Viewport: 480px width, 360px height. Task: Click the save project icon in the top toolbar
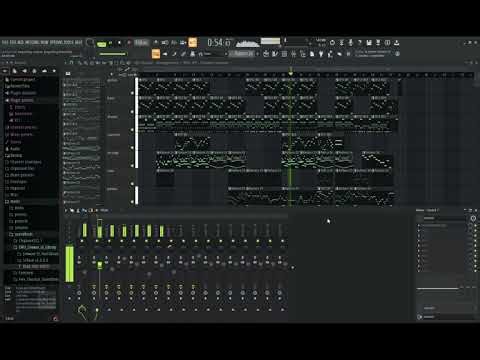(369, 43)
